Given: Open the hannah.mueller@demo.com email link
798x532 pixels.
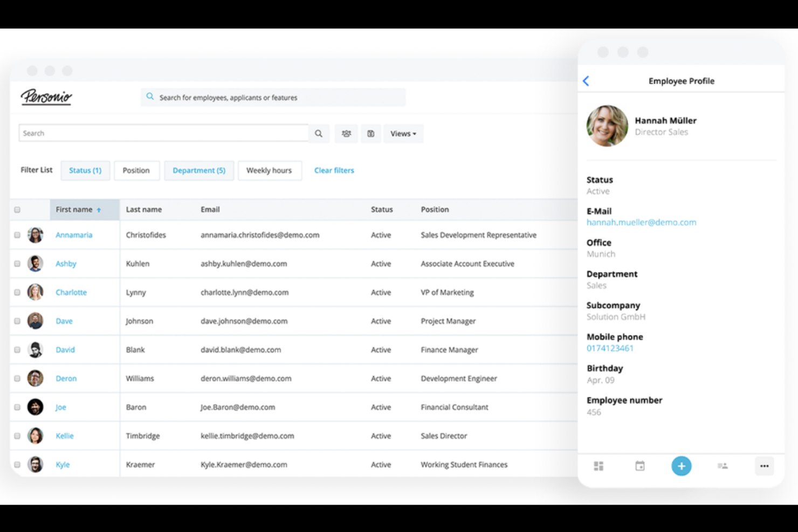Looking at the screenshot, I should [x=641, y=222].
